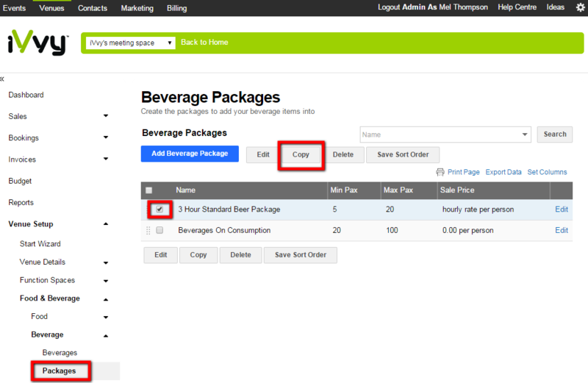Open the iVvy's meeting space venue dropdown
This screenshot has width=588, height=383.
coord(131,43)
